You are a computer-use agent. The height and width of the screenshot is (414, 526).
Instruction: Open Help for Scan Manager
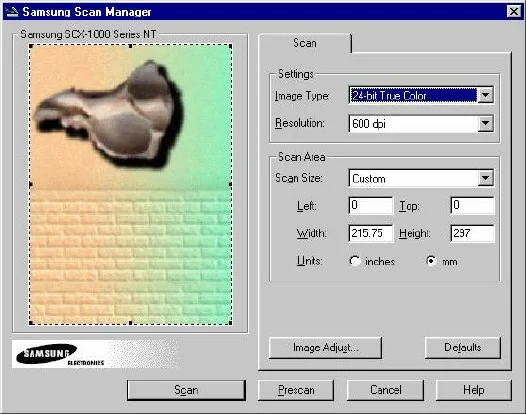474,390
